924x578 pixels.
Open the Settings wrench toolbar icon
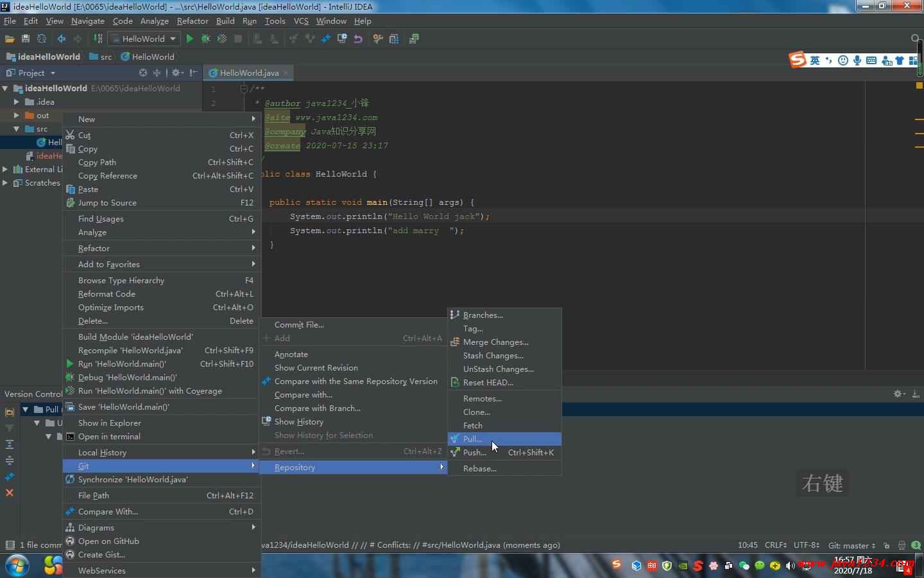pos(378,39)
